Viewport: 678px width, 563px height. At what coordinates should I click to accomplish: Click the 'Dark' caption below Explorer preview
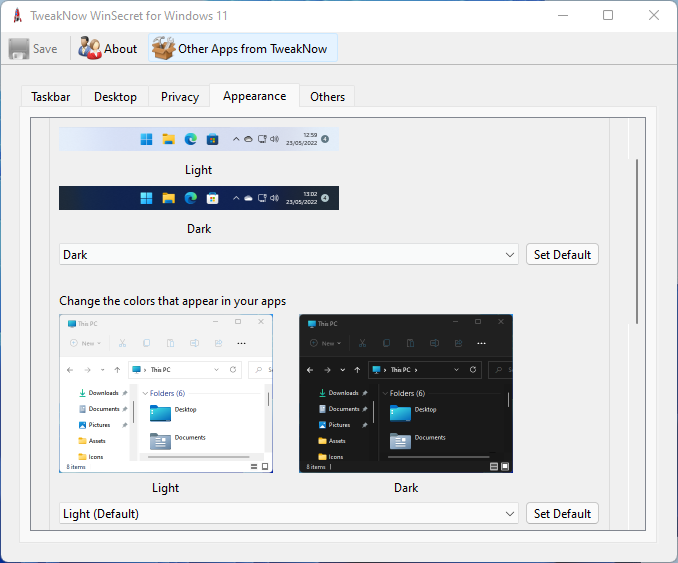click(406, 488)
